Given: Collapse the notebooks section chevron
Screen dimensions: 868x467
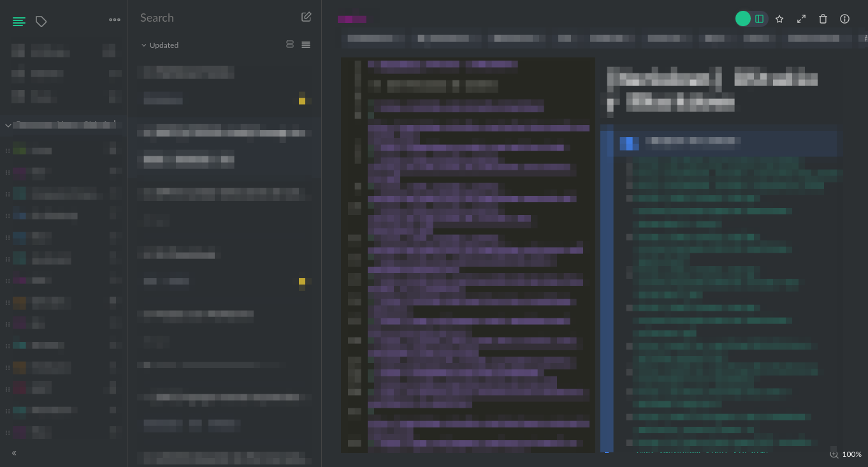Looking at the screenshot, I should click(x=8, y=125).
